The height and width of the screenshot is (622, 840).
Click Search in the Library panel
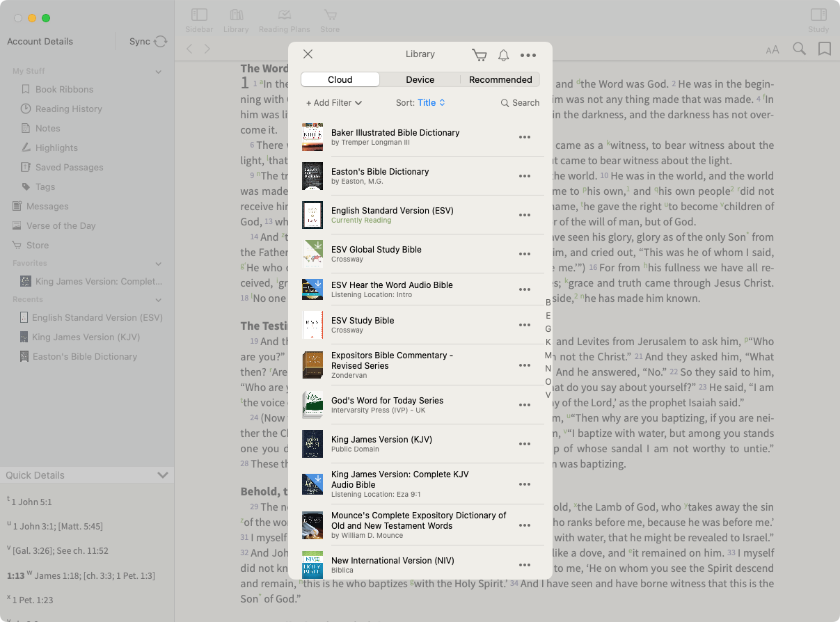(x=520, y=102)
